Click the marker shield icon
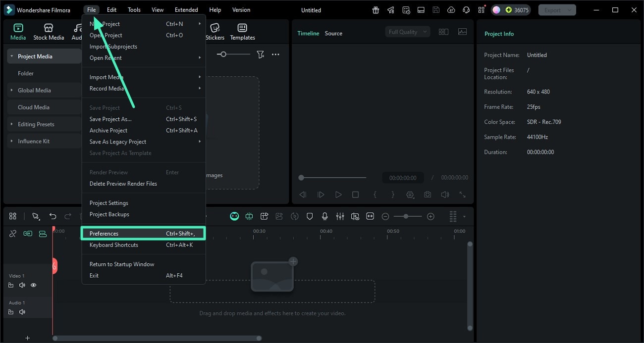Viewport: 644px width, 343px height. pyautogui.click(x=310, y=216)
